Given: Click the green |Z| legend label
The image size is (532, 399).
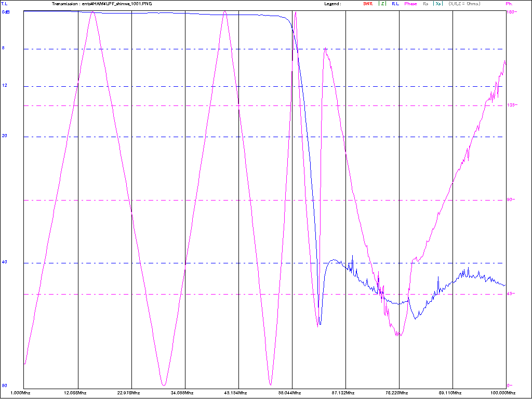Looking at the screenshot, I should (382, 4).
